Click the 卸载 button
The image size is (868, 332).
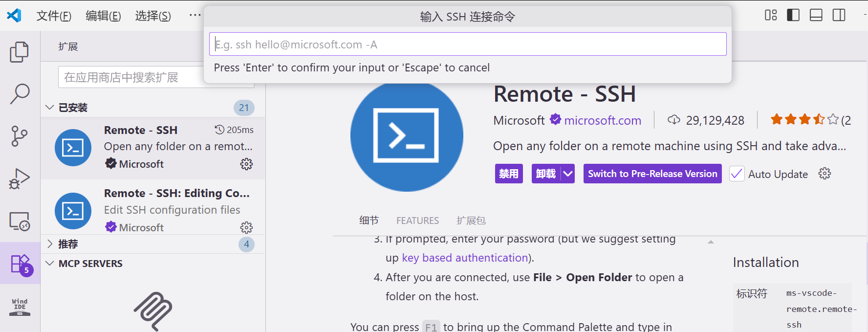(x=546, y=174)
